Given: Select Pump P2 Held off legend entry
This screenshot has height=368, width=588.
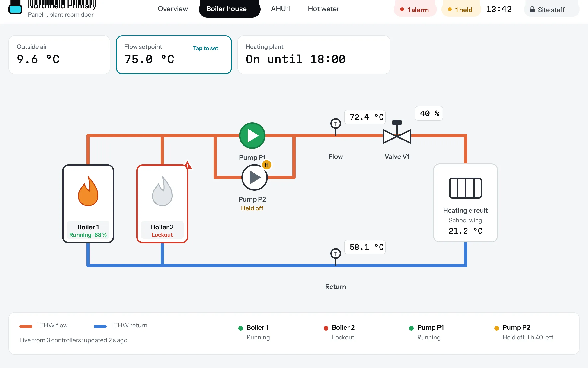Looking at the screenshot, I should 524,332.
